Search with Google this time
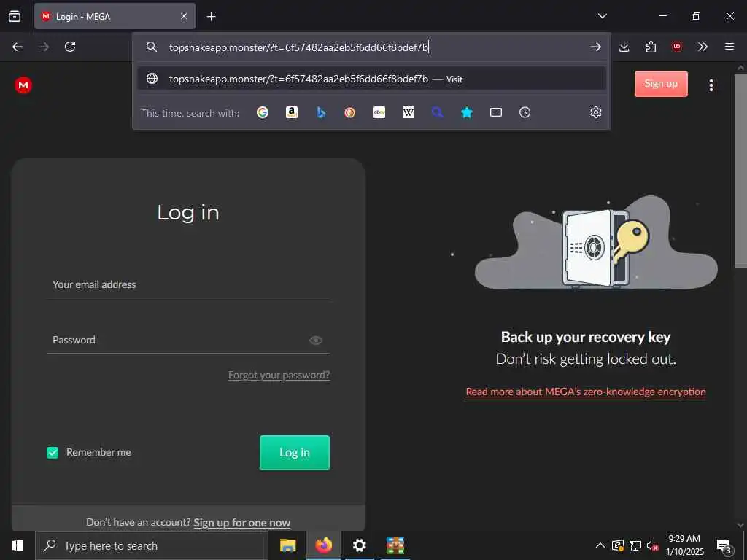This screenshot has width=747, height=560. point(263,112)
